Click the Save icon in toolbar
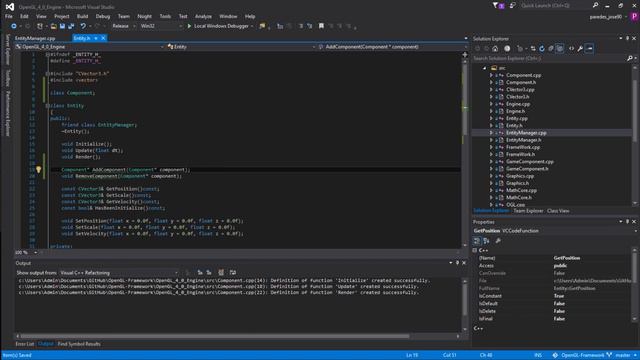Viewport: 640px width, 360px height. click(x=62, y=26)
